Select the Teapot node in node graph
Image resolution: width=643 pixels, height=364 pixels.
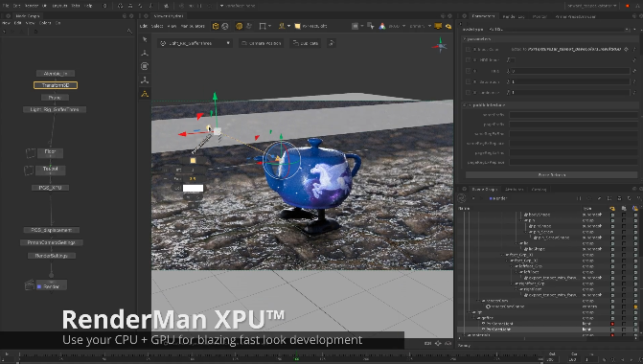click(50, 169)
